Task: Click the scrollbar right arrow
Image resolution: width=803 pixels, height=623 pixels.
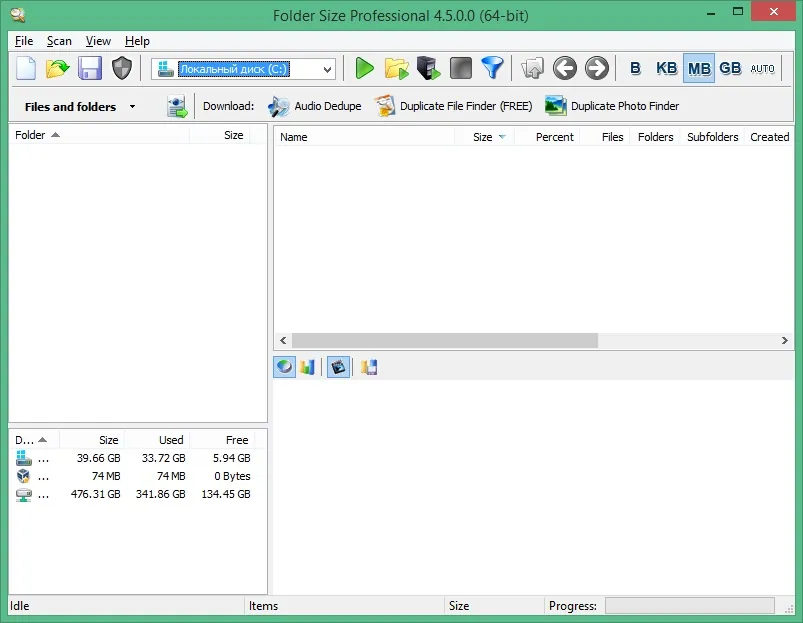Action: (785, 340)
